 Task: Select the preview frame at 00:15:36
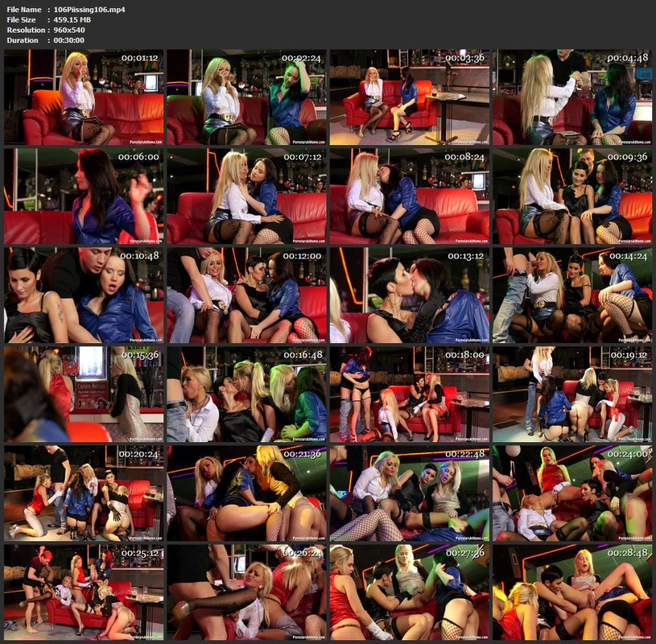pos(84,394)
